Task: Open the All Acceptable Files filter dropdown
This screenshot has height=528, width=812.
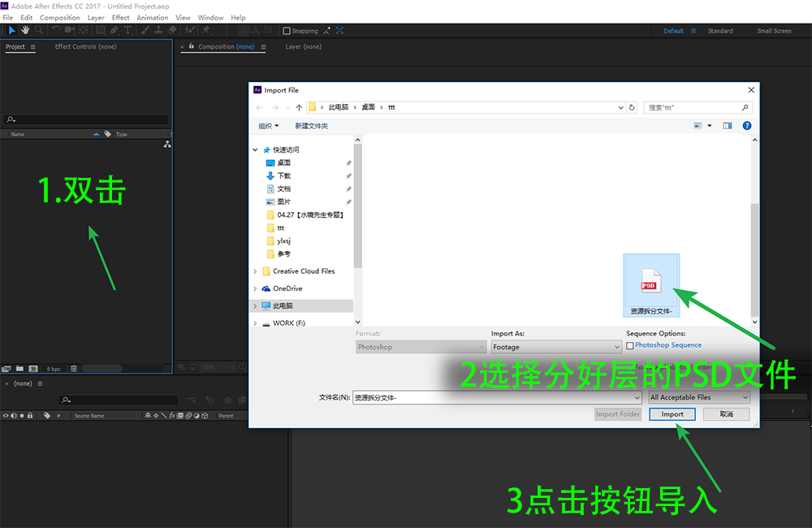Action: point(699,397)
